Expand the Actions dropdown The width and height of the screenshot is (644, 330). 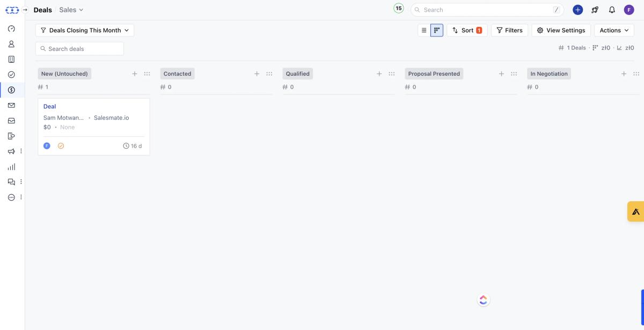614,31
